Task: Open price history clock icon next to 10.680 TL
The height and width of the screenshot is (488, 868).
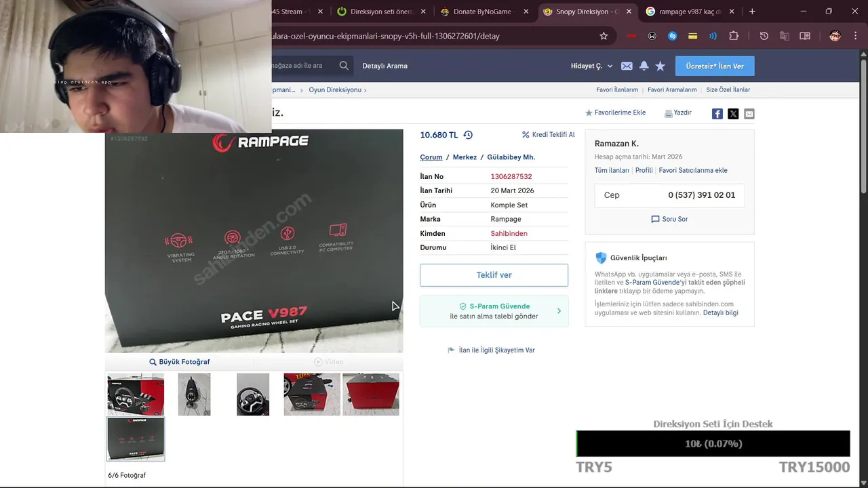Action: 468,135
